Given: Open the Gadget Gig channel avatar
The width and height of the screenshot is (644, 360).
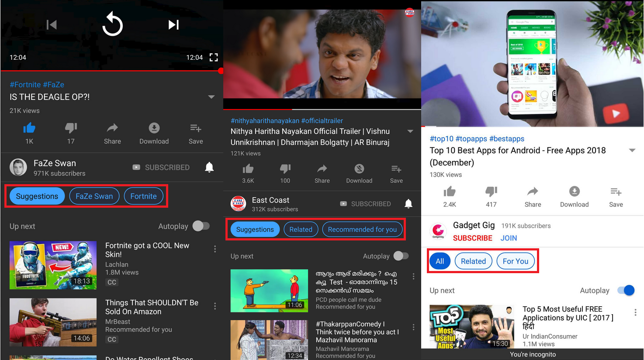Looking at the screenshot, I should pos(438,230).
